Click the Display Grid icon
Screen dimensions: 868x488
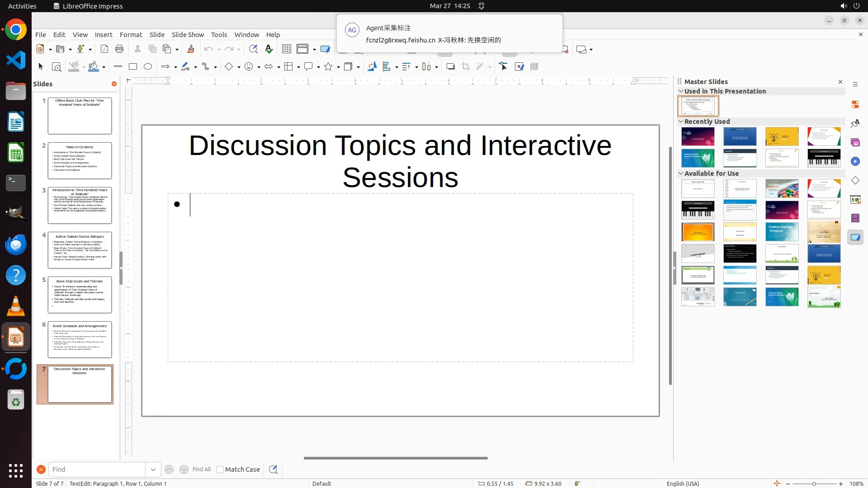tap(286, 49)
